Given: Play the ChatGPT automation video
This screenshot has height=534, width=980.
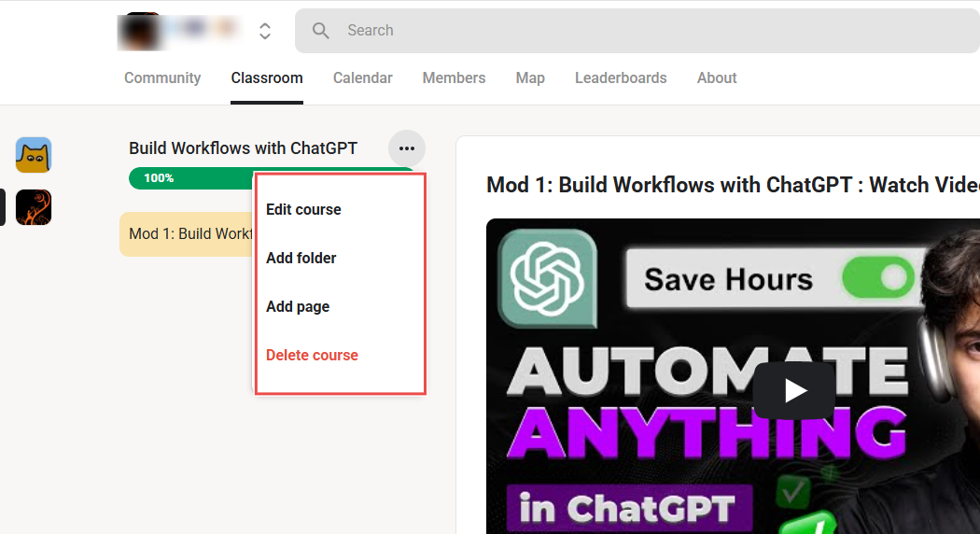Looking at the screenshot, I should pyautogui.click(x=793, y=391).
